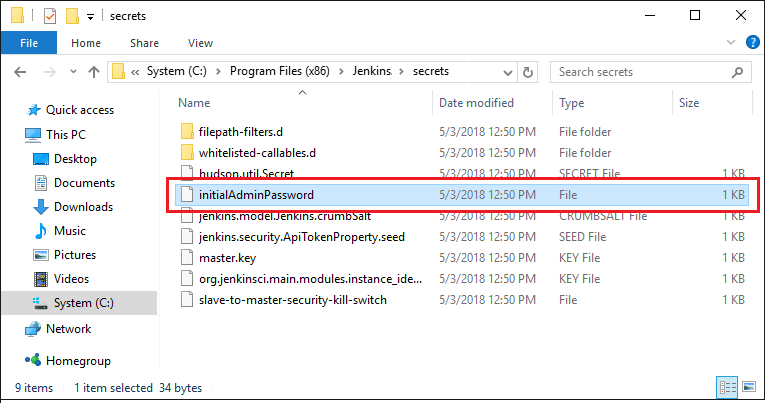The width and height of the screenshot is (765, 403).
Task: Click the Search secrets input field
Action: (x=640, y=72)
